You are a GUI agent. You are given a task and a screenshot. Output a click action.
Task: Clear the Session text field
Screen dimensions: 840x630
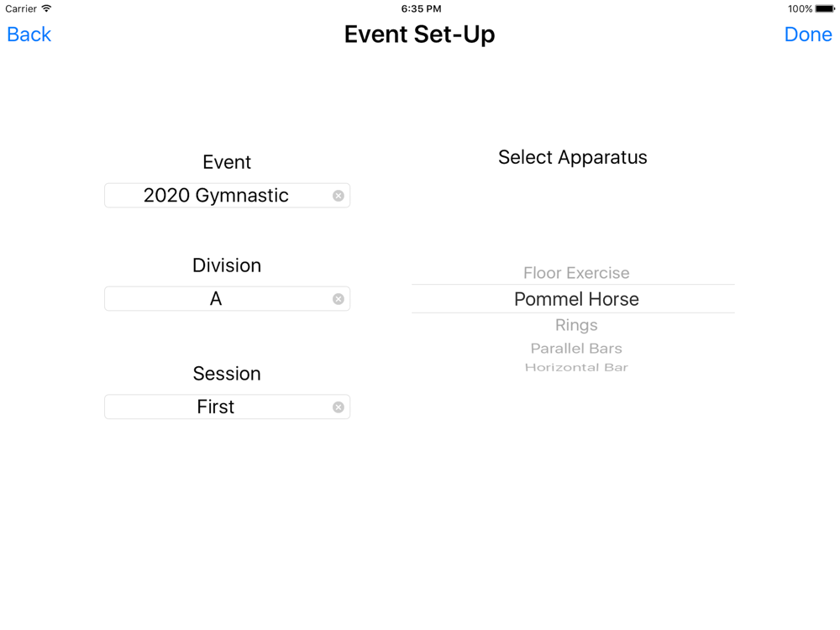click(338, 407)
